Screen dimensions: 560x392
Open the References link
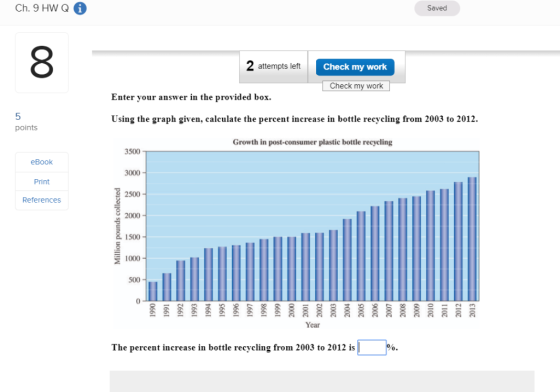(41, 200)
